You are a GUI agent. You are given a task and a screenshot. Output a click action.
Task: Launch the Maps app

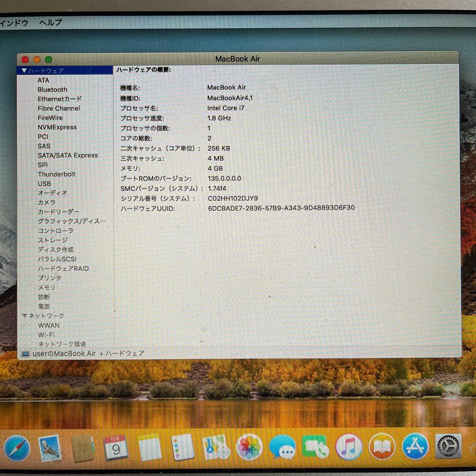pos(216,447)
